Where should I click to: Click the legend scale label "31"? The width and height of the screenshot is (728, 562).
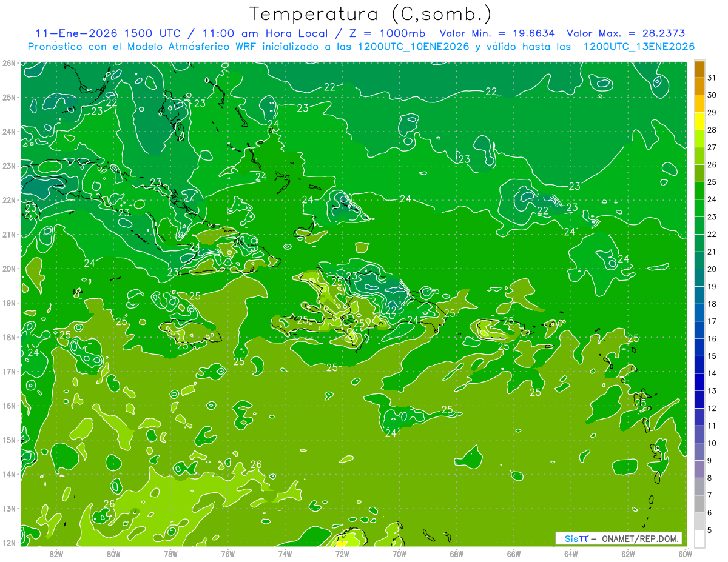pyautogui.click(x=712, y=77)
